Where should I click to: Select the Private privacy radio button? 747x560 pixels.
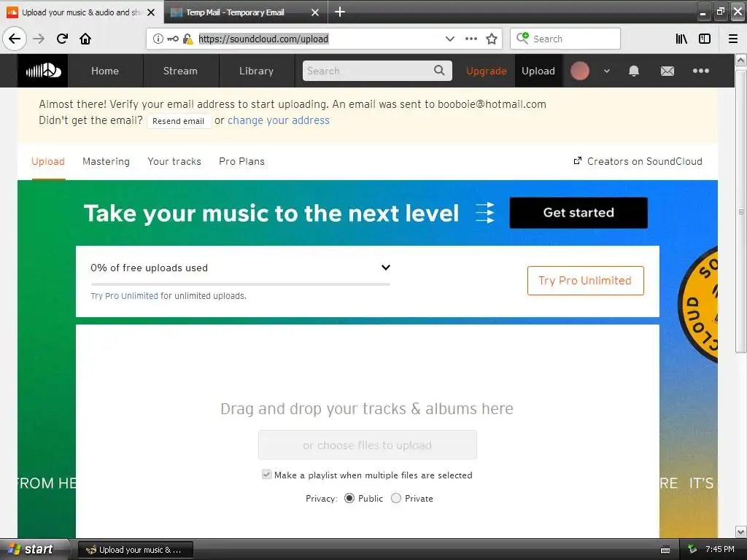[x=396, y=498]
